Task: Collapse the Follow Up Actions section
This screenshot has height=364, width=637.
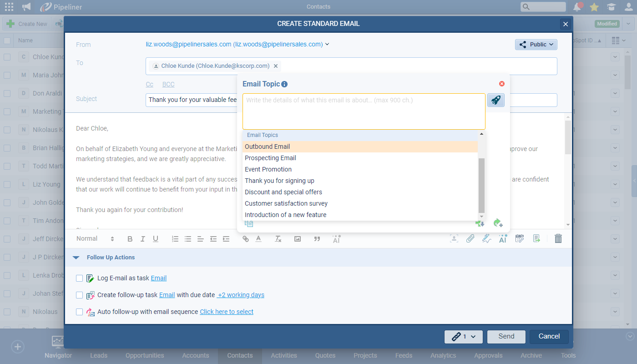Action: point(76,258)
